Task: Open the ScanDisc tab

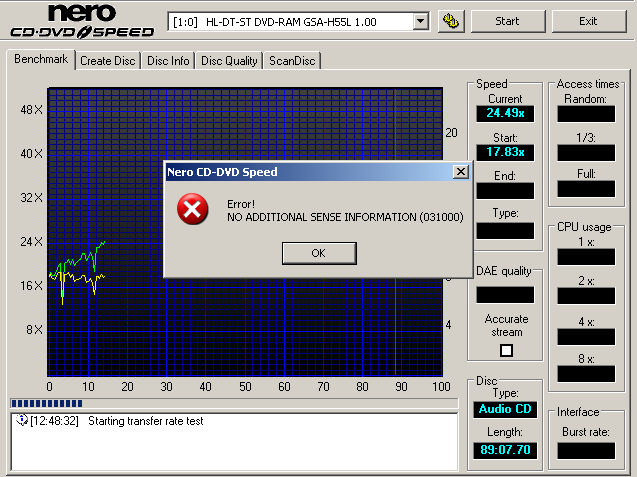Action: 292,61
